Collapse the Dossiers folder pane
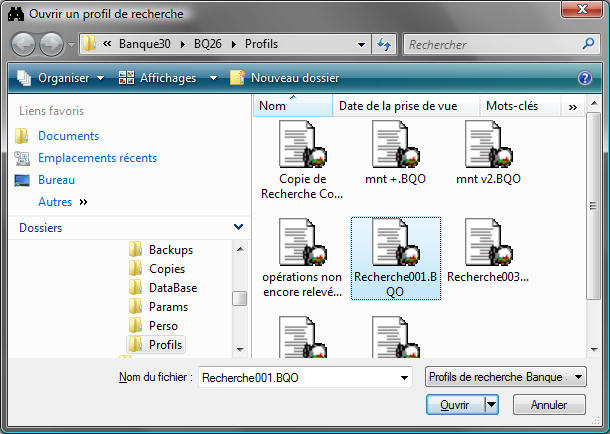 tap(237, 228)
